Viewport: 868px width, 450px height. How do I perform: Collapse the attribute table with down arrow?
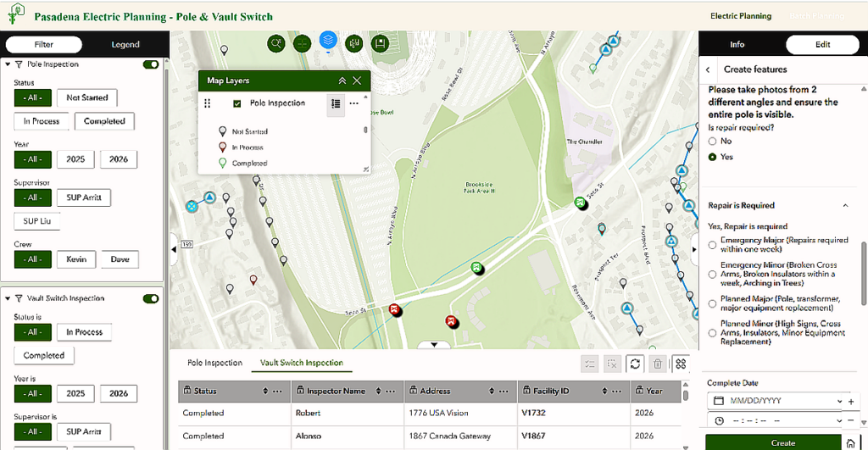434,345
